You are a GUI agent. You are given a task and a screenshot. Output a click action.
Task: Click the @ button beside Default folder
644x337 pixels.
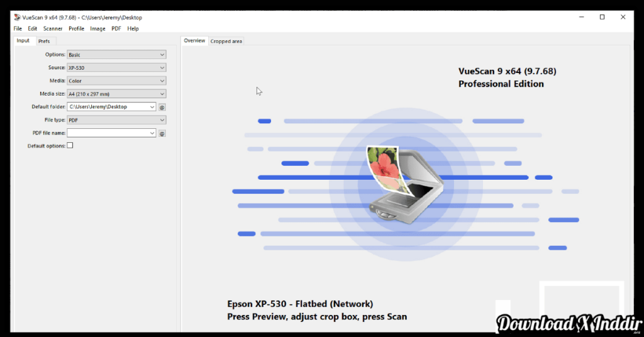[162, 107]
